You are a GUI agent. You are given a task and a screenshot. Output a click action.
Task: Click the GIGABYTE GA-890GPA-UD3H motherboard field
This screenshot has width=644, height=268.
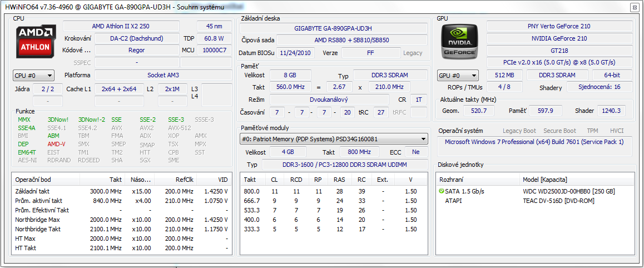(334, 28)
